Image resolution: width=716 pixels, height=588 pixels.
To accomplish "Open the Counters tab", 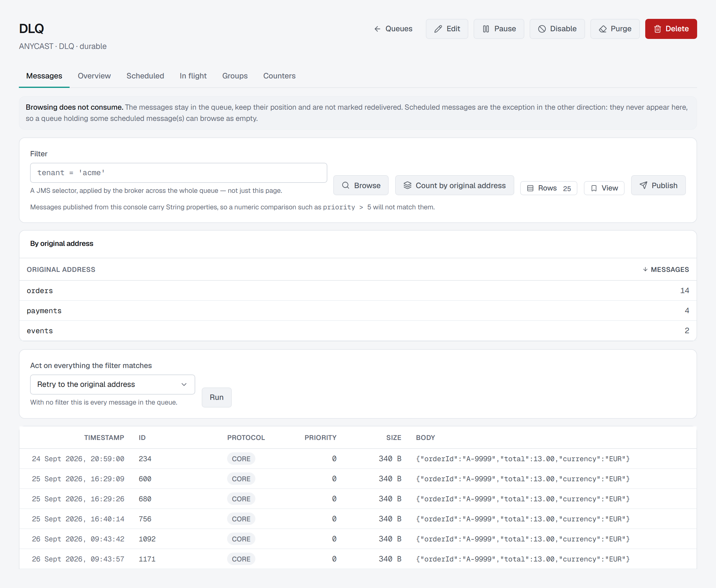I will coord(279,76).
